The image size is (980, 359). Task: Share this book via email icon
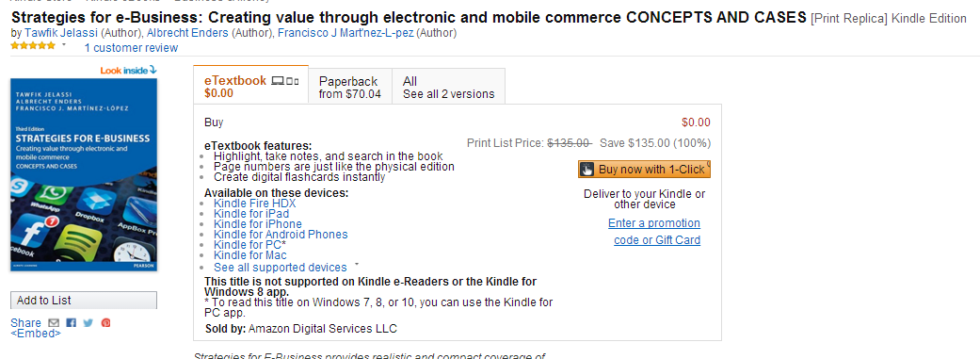pyautogui.click(x=53, y=323)
